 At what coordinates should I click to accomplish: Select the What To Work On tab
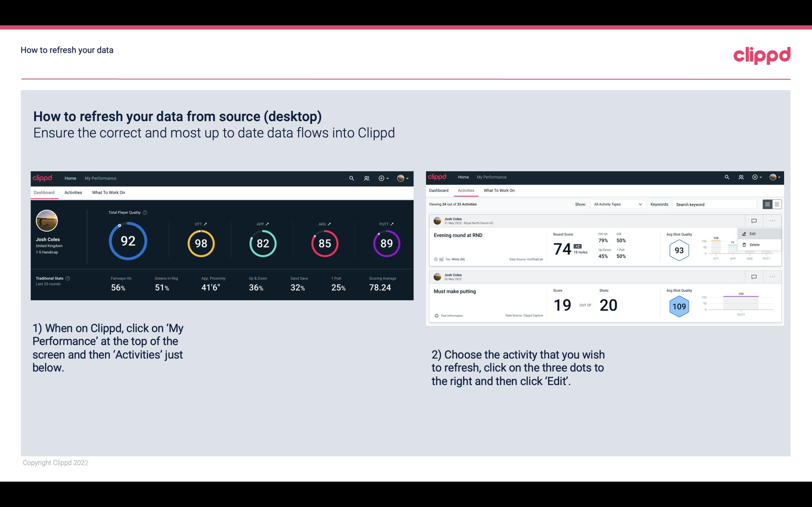(108, 192)
